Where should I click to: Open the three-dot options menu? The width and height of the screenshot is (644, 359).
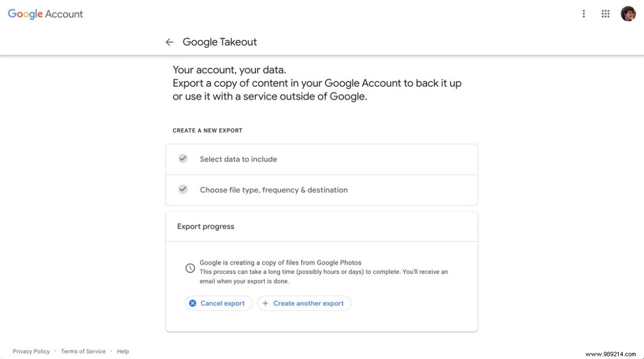click(x=583, y=14)
